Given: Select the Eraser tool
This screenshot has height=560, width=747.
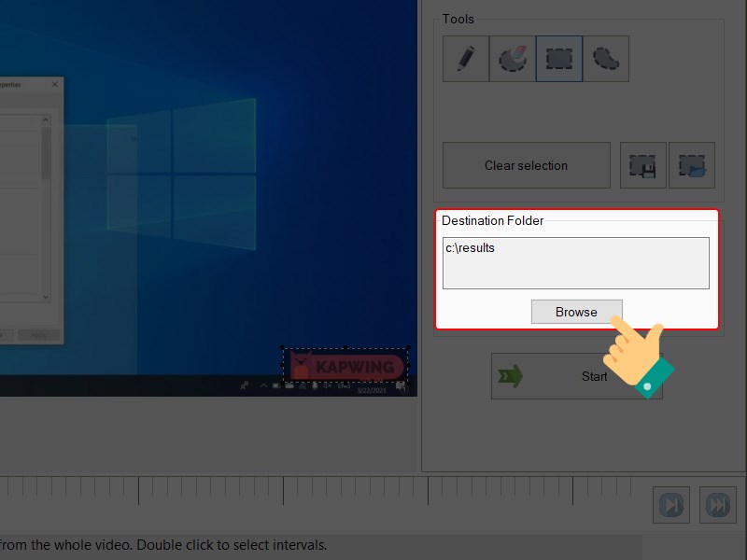Looking at the screenshot, I should click(512, 58).
